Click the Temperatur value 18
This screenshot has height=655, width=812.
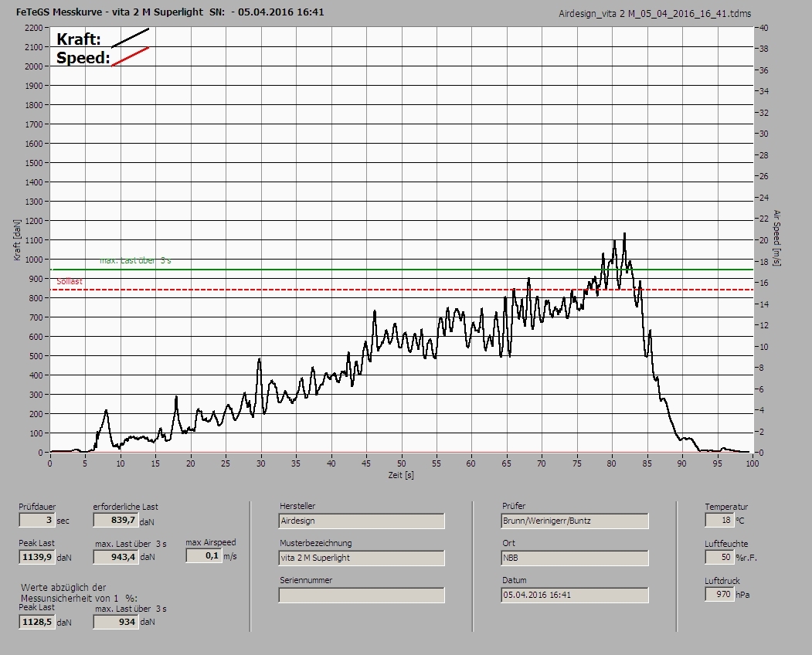[719, 520]
